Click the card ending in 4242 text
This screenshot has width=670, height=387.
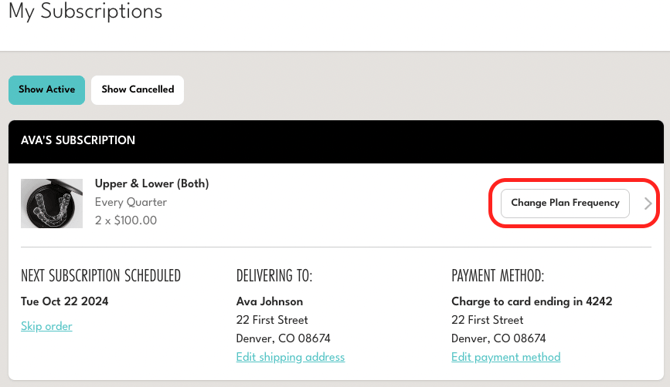pyautogui.click(x=560, y=302)
